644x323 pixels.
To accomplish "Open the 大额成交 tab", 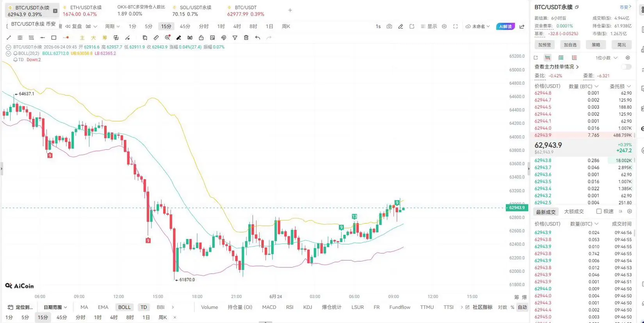I will (574, 212).
